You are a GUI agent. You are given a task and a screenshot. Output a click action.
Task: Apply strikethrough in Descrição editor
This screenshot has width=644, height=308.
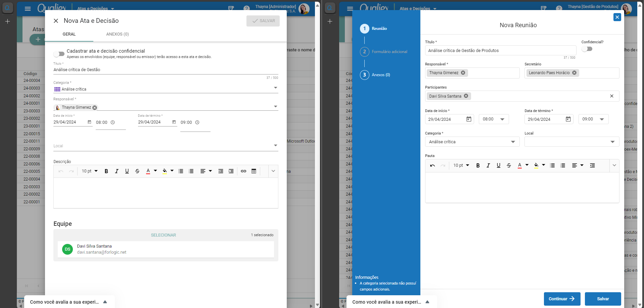click(137, 171)
